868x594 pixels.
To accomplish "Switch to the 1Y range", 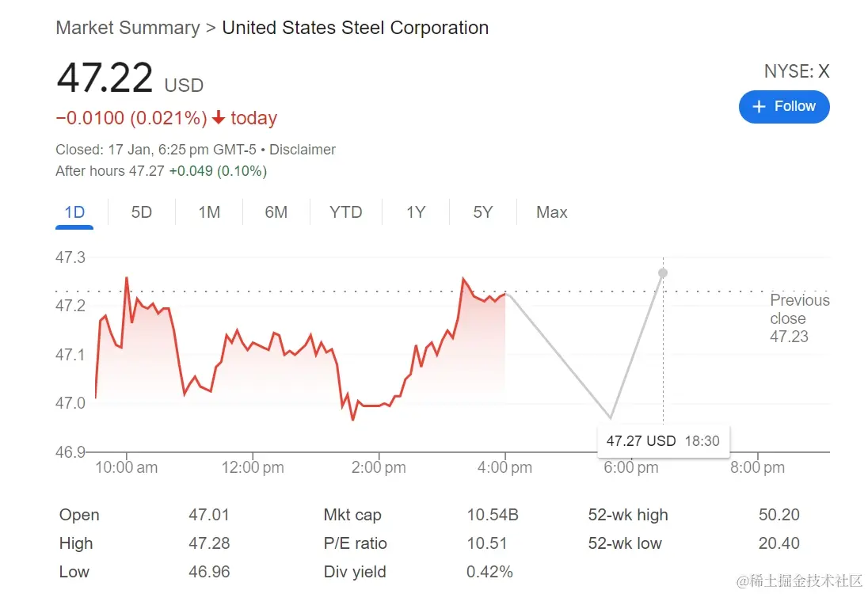I will coord(416,212).
